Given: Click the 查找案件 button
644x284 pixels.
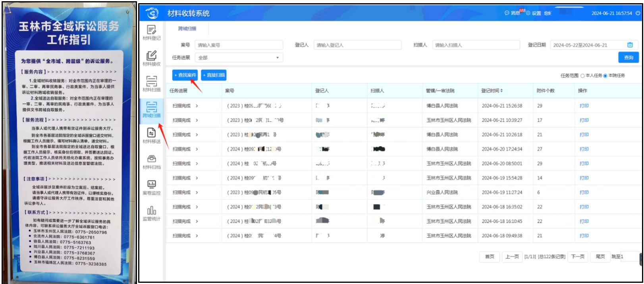Looking at the screenshot, I should (x=185, y=75).
